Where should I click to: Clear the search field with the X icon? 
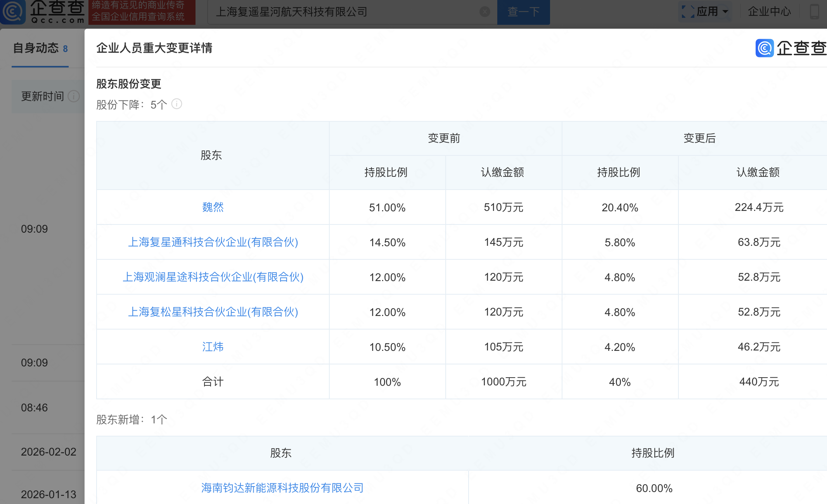click(x=484, y=12)
